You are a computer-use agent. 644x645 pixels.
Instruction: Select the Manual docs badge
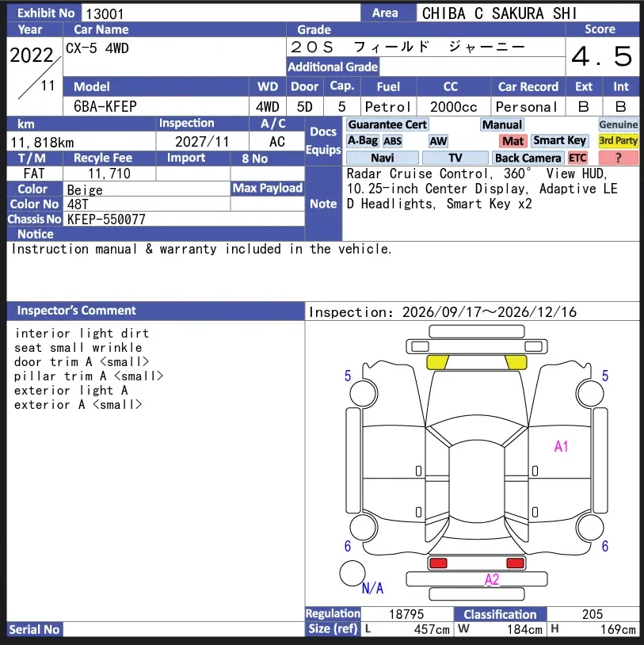[501, 124]
